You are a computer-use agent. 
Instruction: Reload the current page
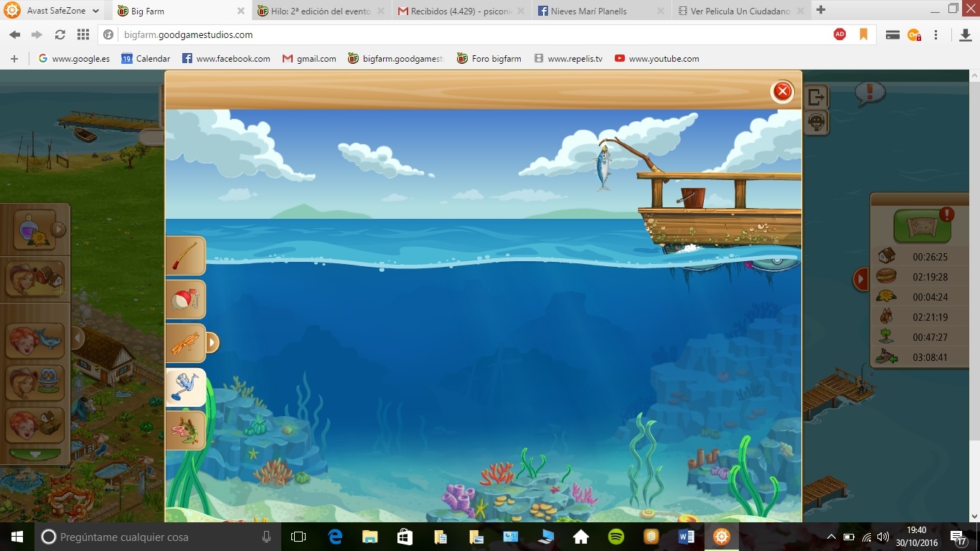60,34
